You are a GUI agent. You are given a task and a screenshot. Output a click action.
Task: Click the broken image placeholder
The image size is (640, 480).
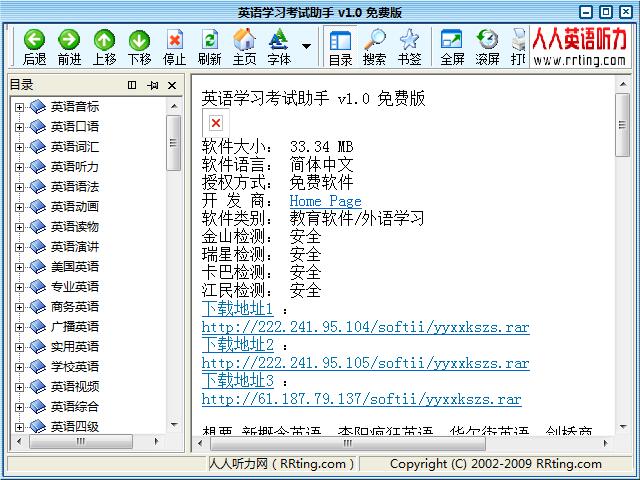(x=216, y=122)
